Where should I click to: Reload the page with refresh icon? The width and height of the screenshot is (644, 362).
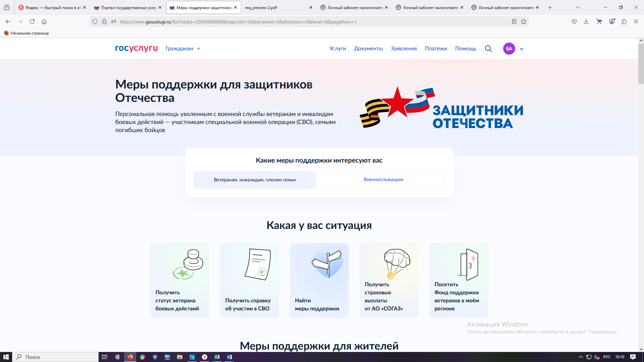click(32, 22)
